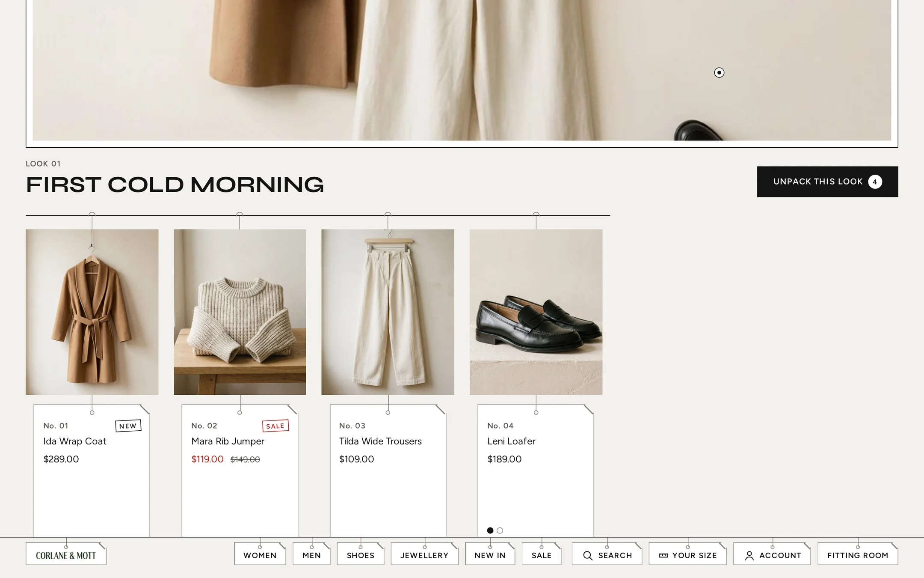
Task: Click the $189.00 price
Action: (504, 459)
